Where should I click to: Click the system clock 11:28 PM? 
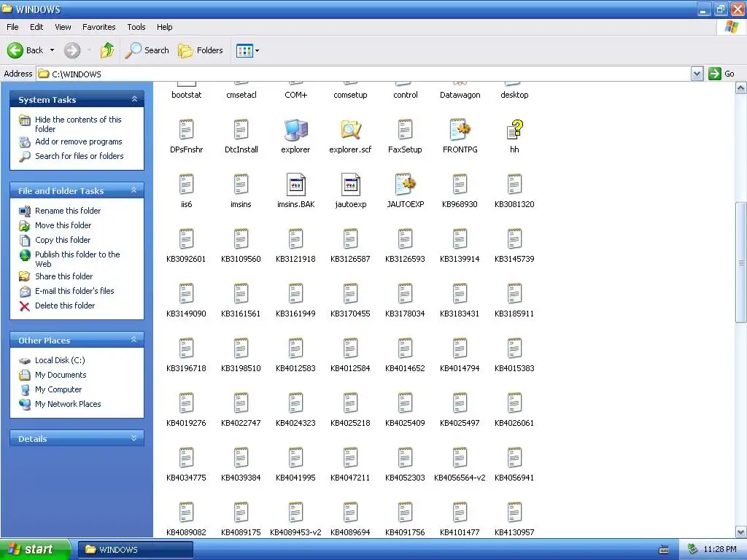[720, 550]
